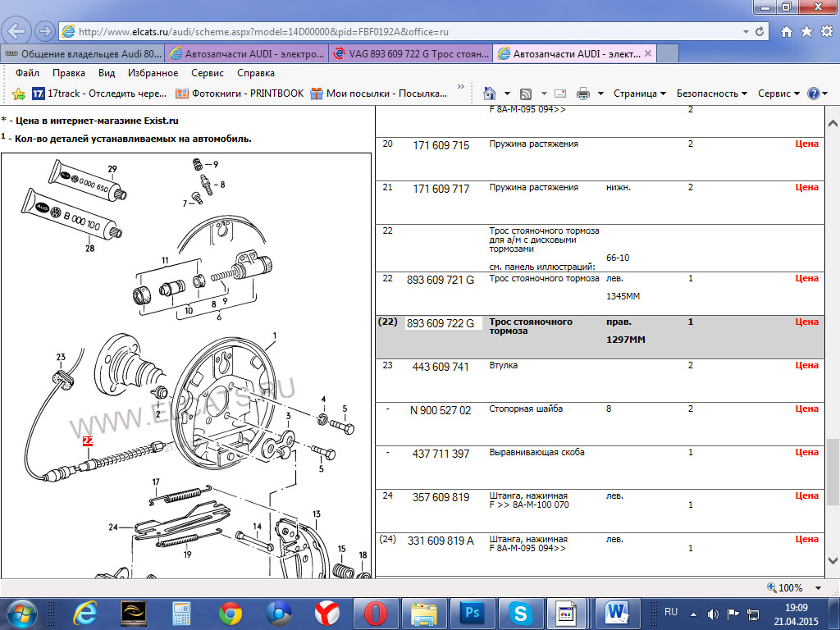Open the Справка menu
This screenshot has height=630, width=840.
coord(256,73)
